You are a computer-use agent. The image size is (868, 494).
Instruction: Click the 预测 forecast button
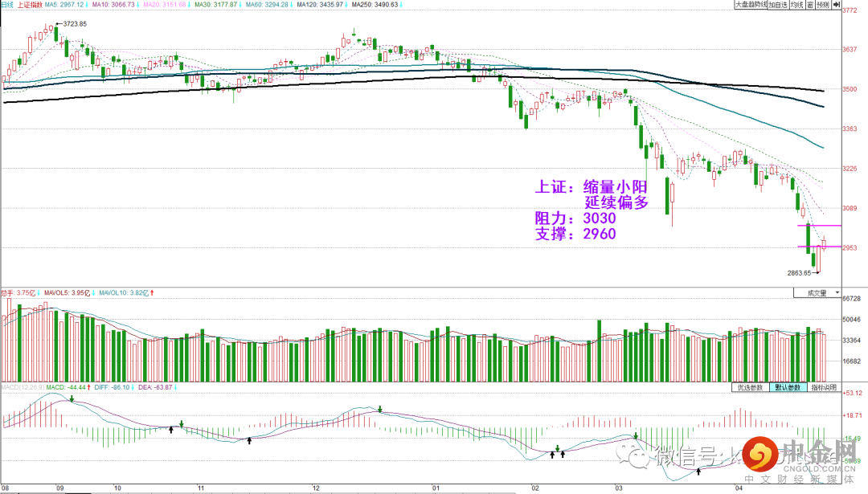click(x=823, y=5)
